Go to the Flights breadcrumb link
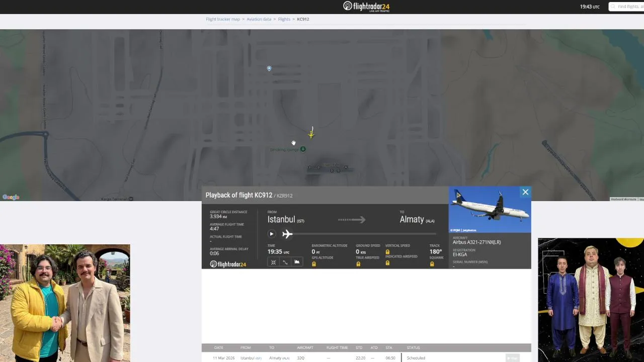 point(284,19)
